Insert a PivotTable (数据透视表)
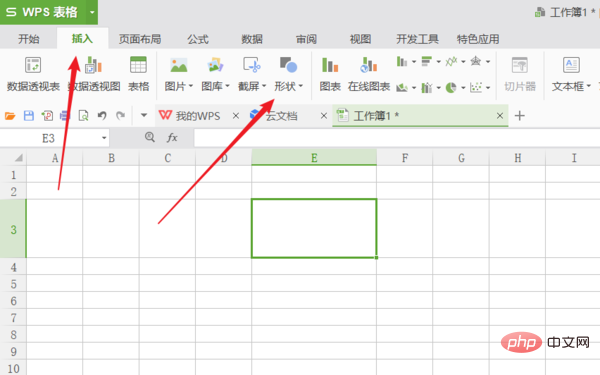Image resolution: width=600 pixels, height=375 pixels. point(33,74)
